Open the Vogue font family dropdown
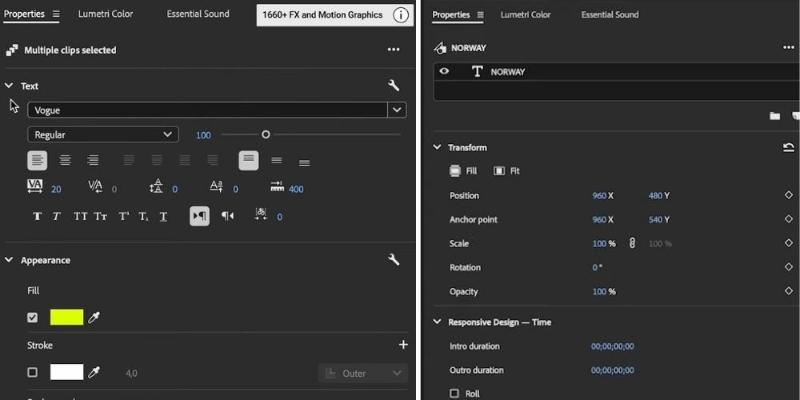Image resolution: width=800 pixels, height=400 pixels. pos(397,110)
